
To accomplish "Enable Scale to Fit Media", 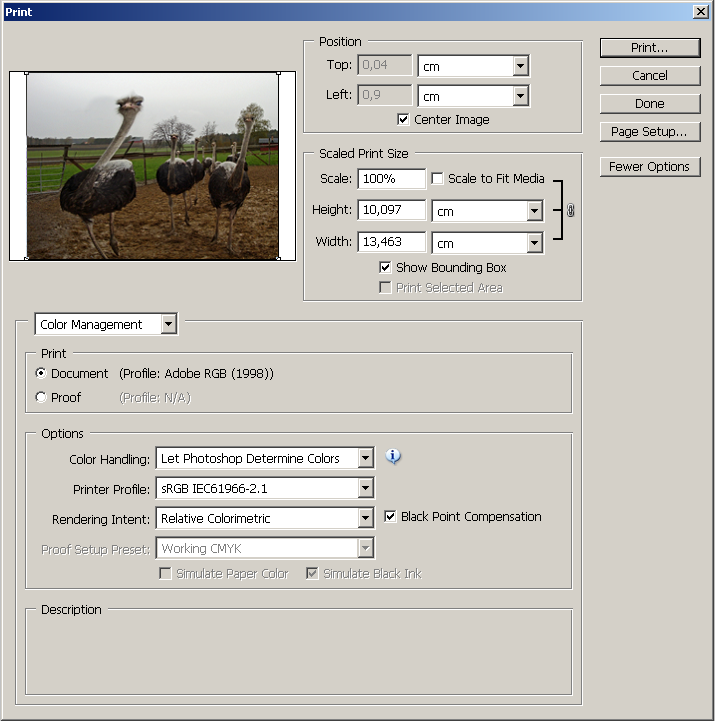I will tap(437, 178).
